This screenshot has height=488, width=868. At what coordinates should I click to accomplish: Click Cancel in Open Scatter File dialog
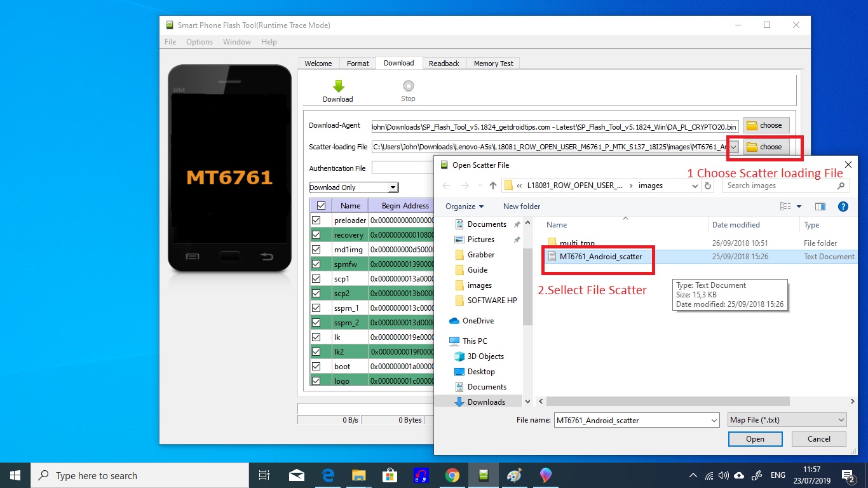pyautogui.click(x=819, y=439)
